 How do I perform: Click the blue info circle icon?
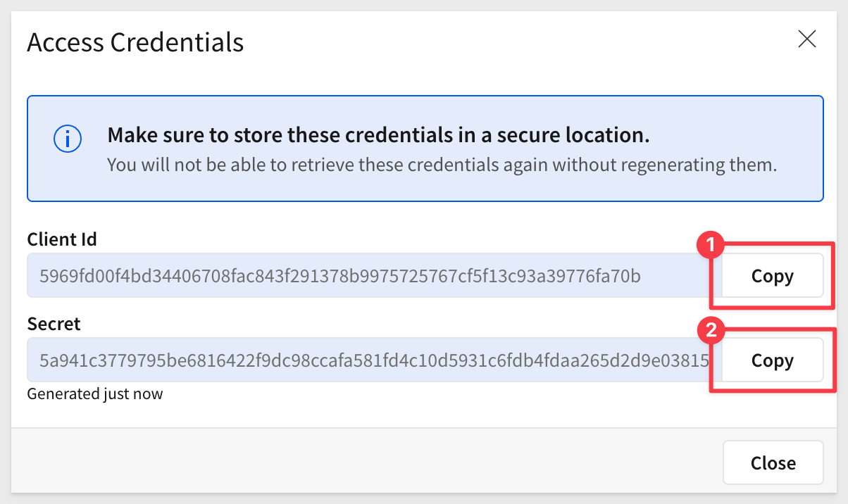[x=68, y=138]
